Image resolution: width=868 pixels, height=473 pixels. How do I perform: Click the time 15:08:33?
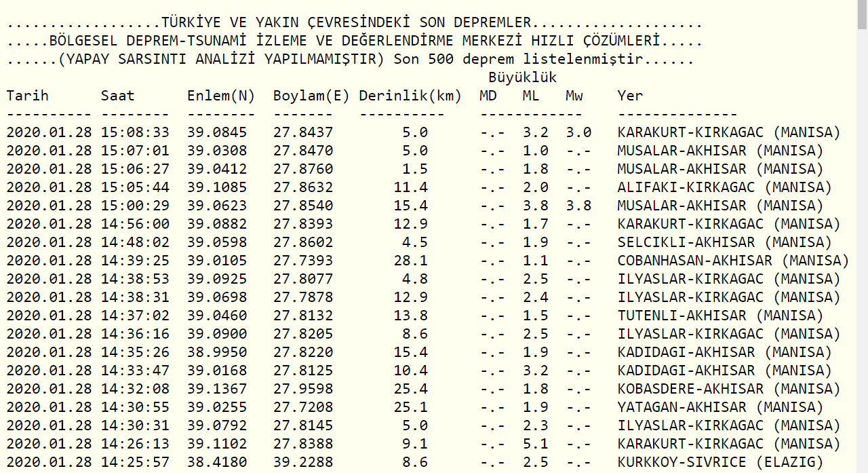[x=135, y=132]
